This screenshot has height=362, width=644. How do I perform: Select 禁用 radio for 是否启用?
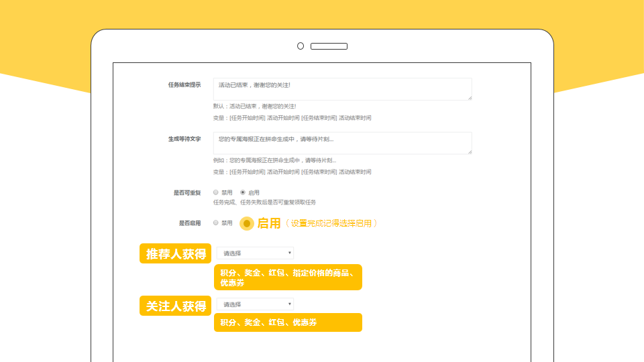[216, 223]
